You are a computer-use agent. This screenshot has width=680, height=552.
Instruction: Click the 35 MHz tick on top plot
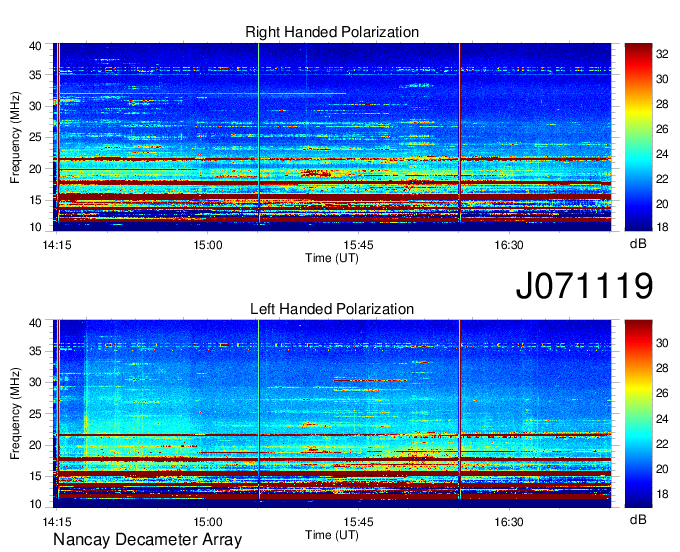point(35,75)
